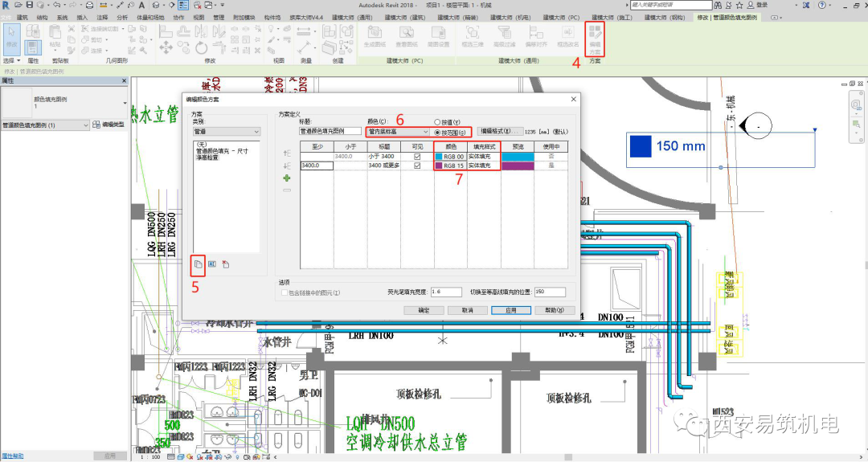Open the 系统 ribbon tab
868x462 pixels.
coord(62,18)
